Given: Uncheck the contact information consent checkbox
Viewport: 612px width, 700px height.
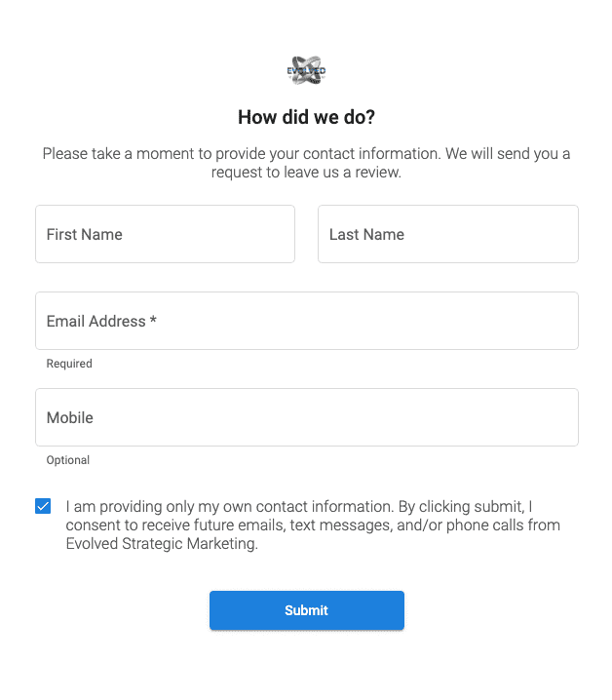Looking at the screenshot, I should (43, 507).
